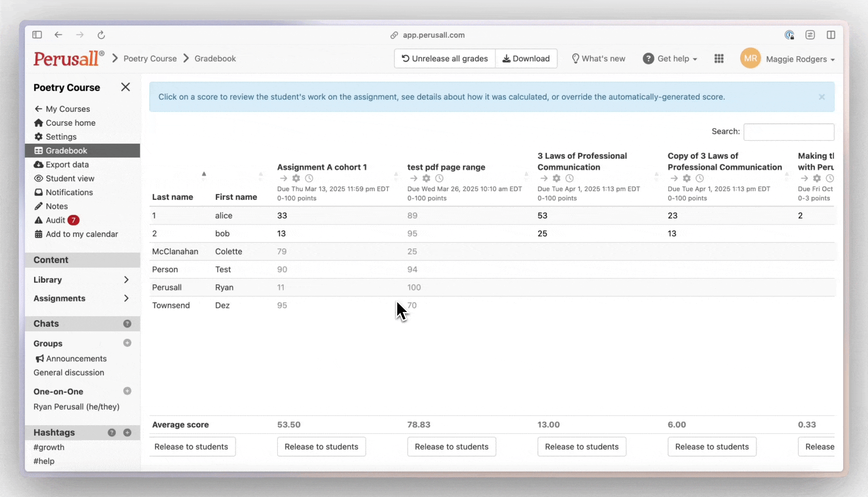Open test pdf page range settings gear

(x=426, y=179)
